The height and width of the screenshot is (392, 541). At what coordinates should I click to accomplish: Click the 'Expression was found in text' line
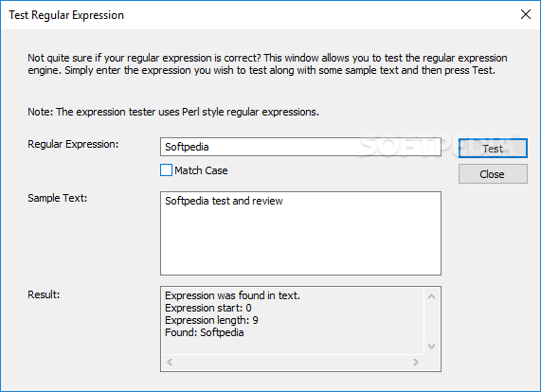click(x=232, y=295)
